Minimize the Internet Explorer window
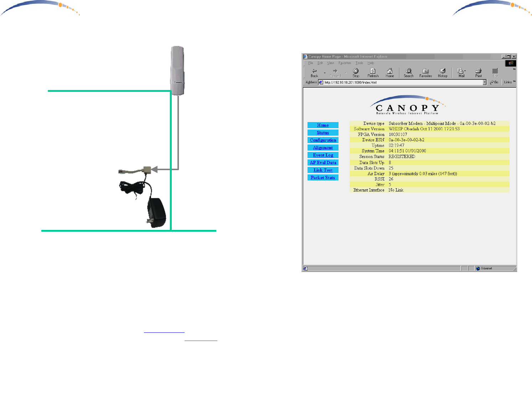Screen dimensions: 532x410 tap(503, 57)
